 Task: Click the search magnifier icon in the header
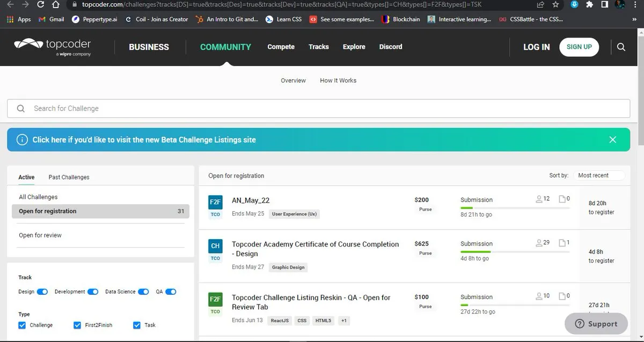[x=621, y=47]
